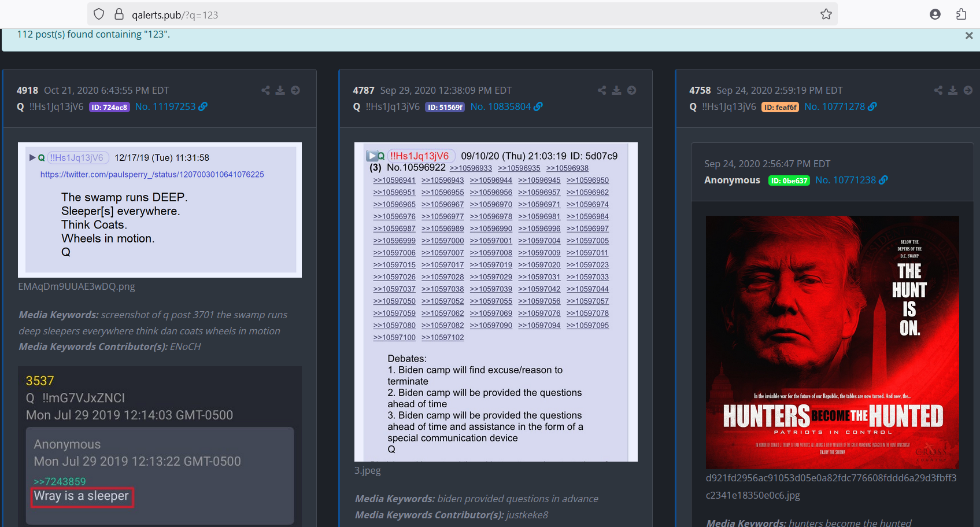Click the address bar showing qalerts.pub/?q=123
Screen dimensions: 980x527
coord(463,14)
